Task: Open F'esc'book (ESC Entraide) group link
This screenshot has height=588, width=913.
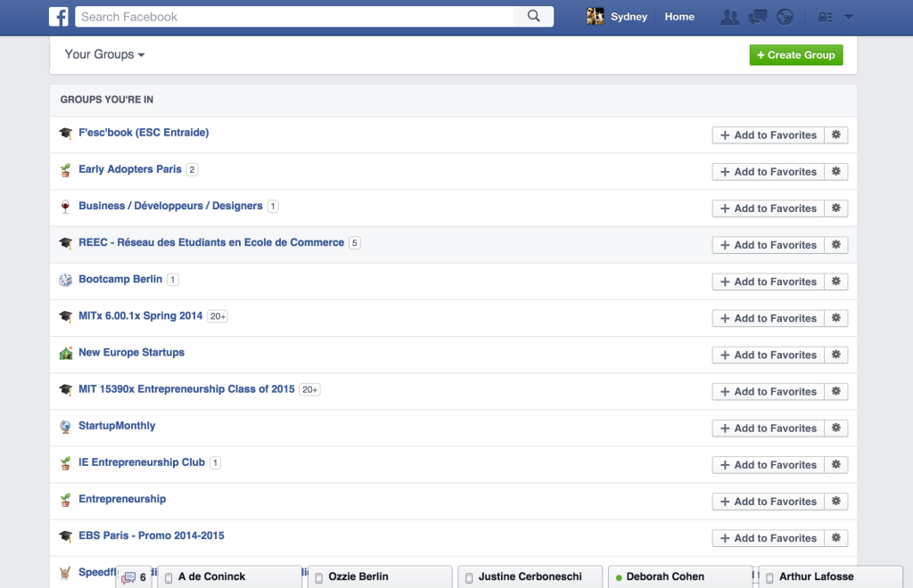Action: click(x=144, y=133)
